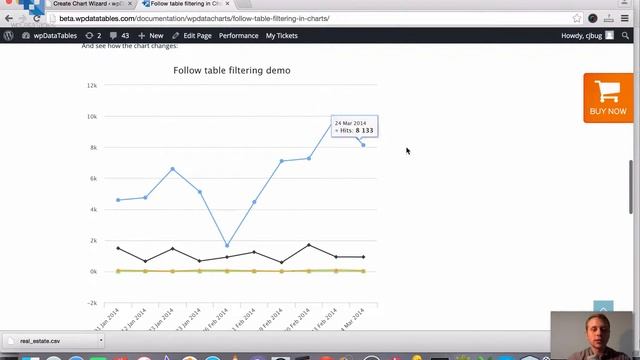
Task: Open My Tickets link
Action: [x=282, y=36]
